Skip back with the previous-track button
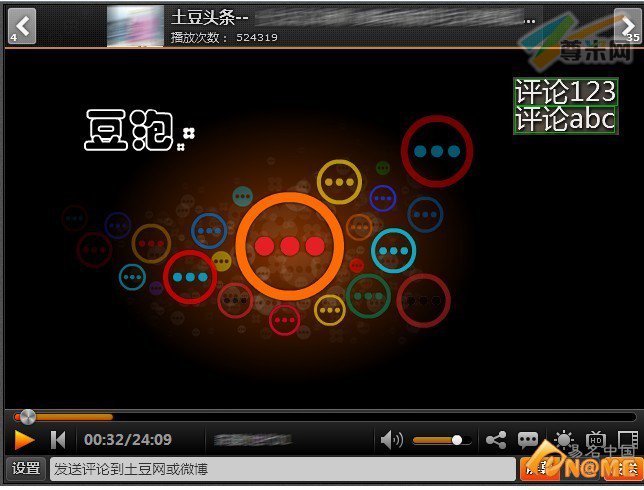644x490 pixels. tap(58, 440)
